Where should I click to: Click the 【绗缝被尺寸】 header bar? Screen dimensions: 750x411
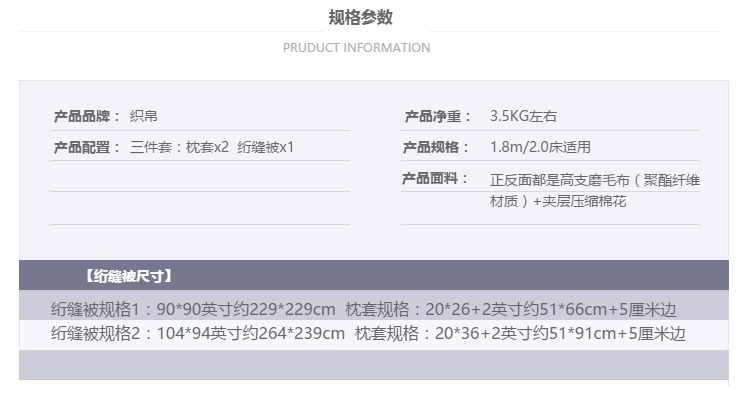(374, 275)
